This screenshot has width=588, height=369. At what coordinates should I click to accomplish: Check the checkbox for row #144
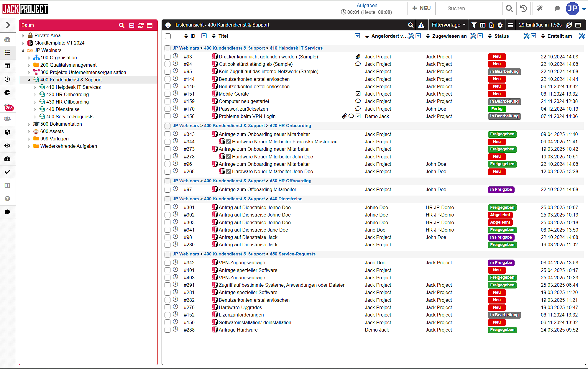pyautogui.click(x=167, y=79)
